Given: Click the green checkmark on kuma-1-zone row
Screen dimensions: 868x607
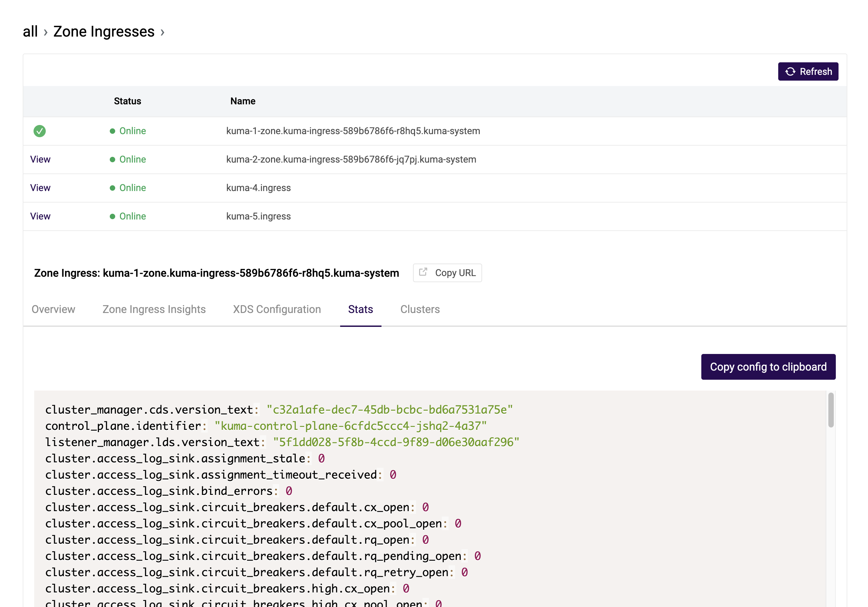Looking at the screenshot, I should (x=40, y=131).
